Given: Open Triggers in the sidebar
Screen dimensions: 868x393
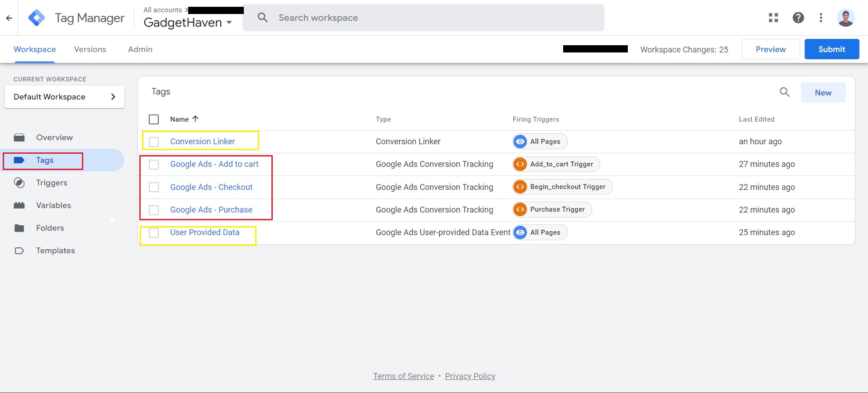Looking at the screenshot, I should coord(52,183).
